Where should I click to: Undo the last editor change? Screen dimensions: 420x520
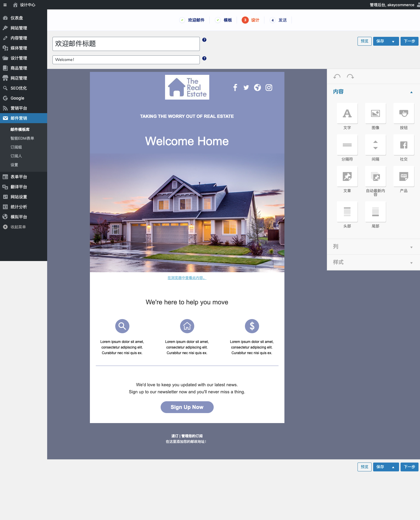click(x=337, y=77)
